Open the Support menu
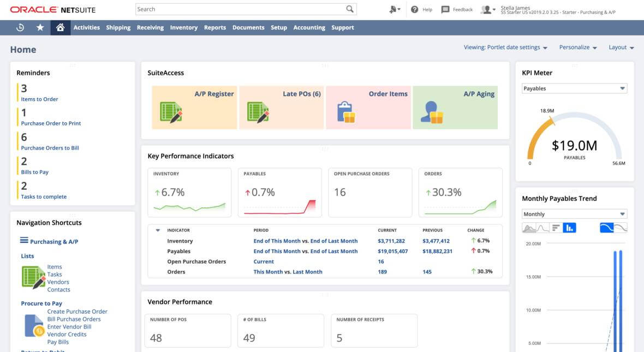Viewport: 644px width, 352px height. (x=343, y=27)
